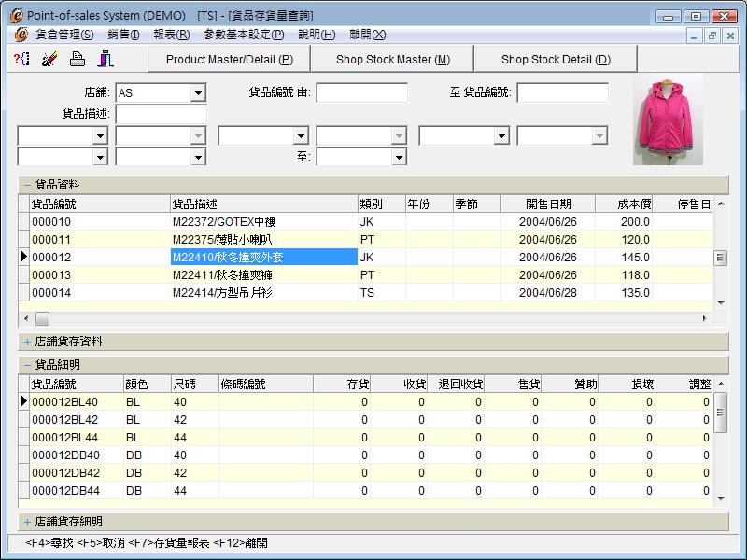Click the Shop Stock Master button
Image resolution: width=747 pixels, height=560 pixels.
392,59
